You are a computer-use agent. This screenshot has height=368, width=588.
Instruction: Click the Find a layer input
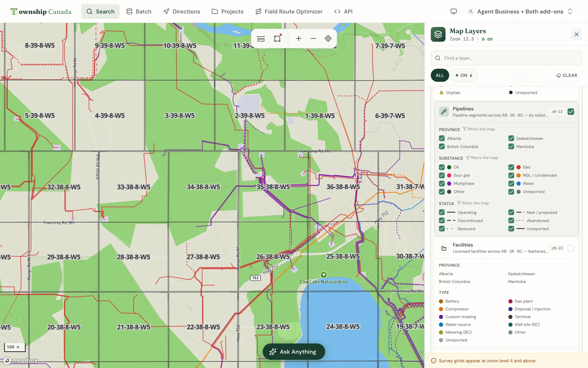tap(506, 58)
